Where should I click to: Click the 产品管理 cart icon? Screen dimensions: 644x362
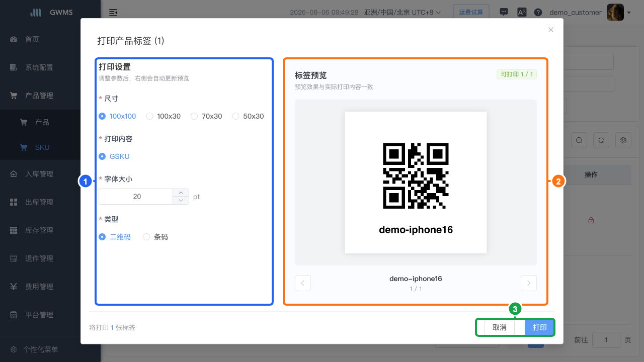(x=14, y=96)
